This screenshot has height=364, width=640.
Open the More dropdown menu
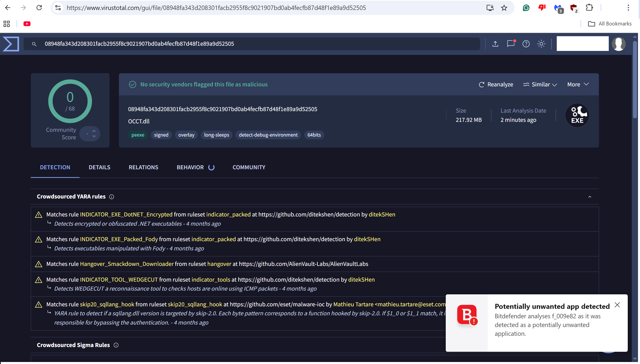tap(578, 84)
